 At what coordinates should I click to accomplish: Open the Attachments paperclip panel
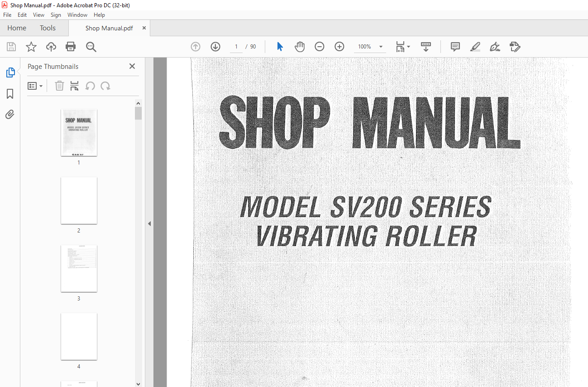coord(10,114)
